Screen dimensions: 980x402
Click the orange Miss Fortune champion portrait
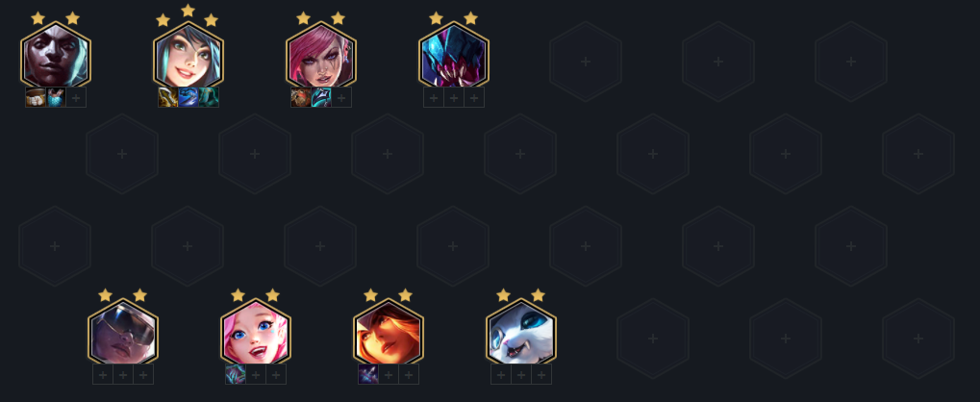coord(389,332)
